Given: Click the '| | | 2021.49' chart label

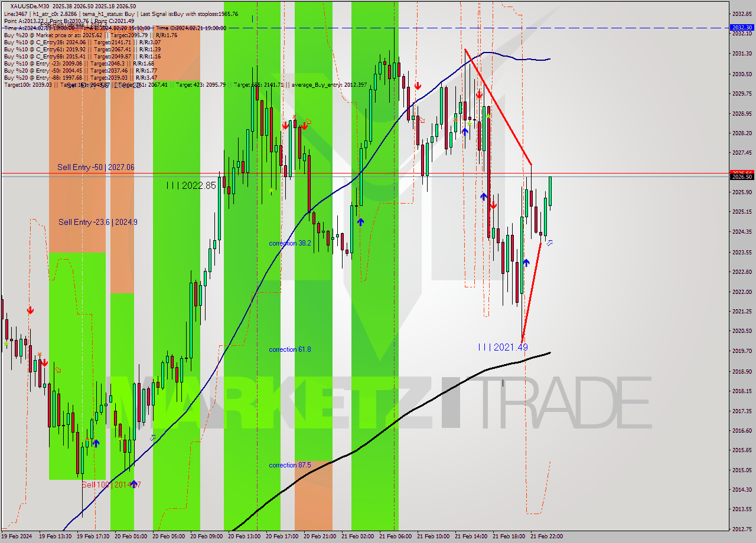Looking at the screenshot, I should coord(503,348).
